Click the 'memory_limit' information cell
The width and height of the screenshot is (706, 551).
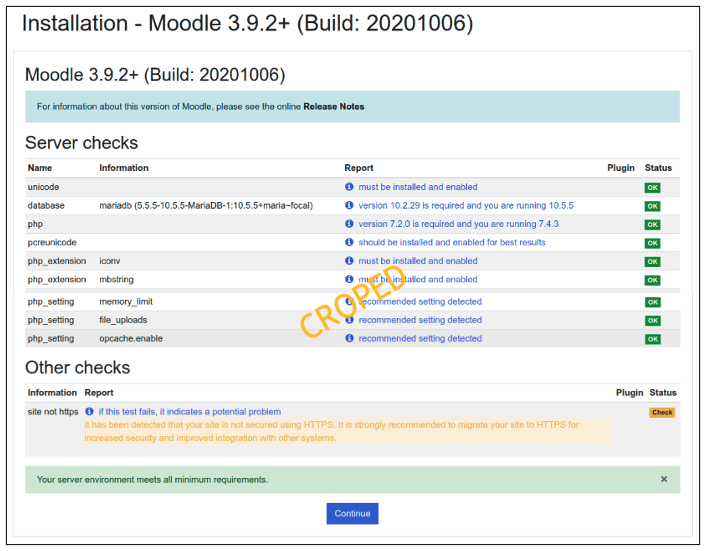(126, 302)
